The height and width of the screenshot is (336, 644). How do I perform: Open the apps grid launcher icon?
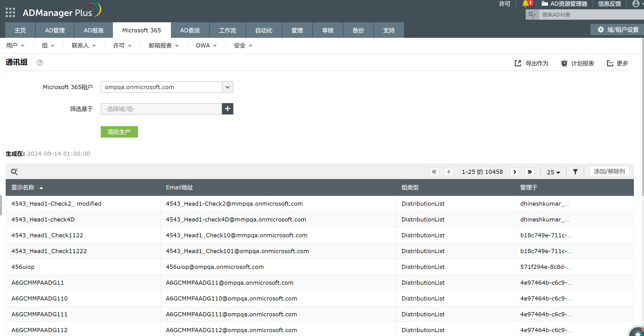(10, 12)
